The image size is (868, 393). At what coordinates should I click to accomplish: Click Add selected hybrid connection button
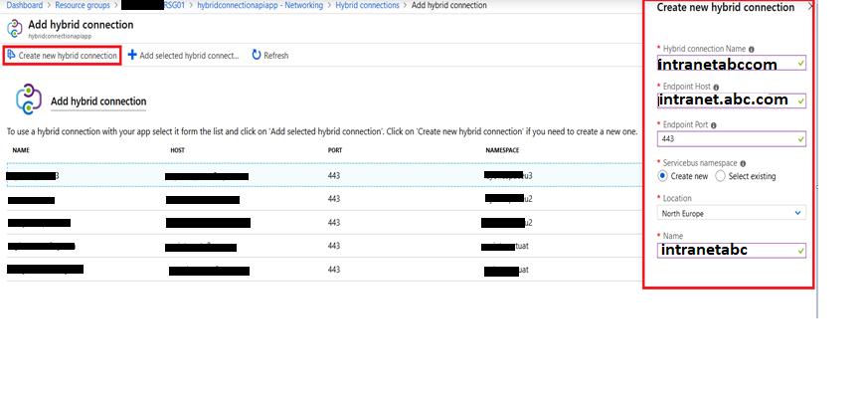pos(183,56)
